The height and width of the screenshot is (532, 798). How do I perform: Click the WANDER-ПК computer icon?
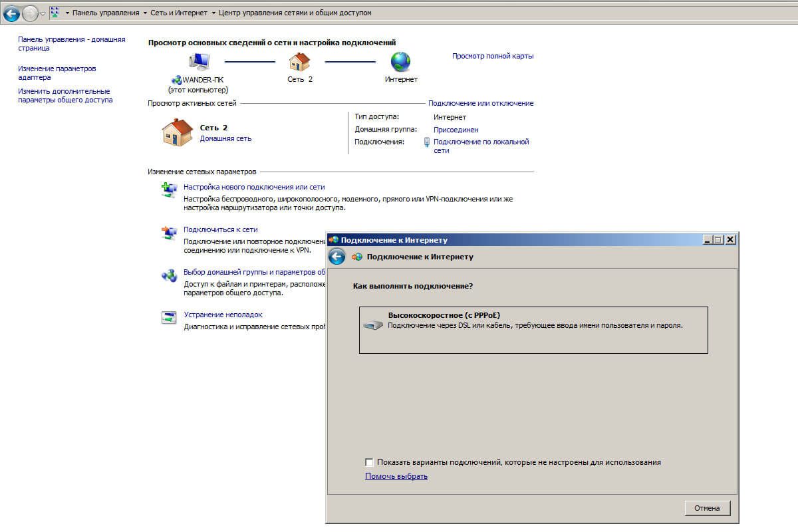(x=199, y=62)
